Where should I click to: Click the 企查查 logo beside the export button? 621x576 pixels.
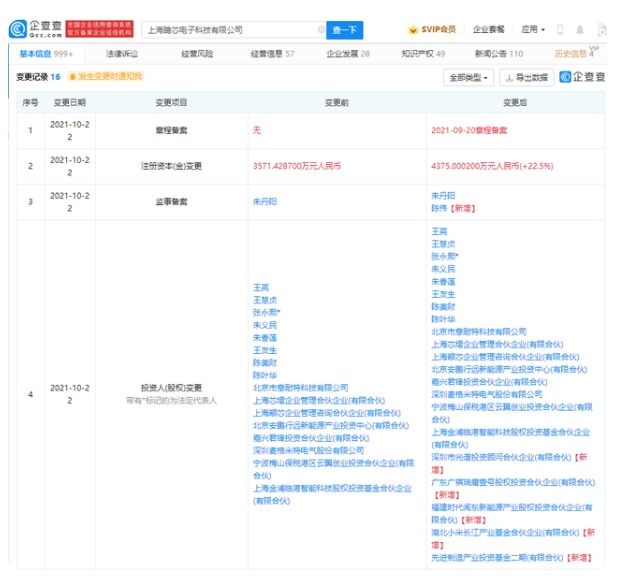pyautogui.click(x=586, y=77)
